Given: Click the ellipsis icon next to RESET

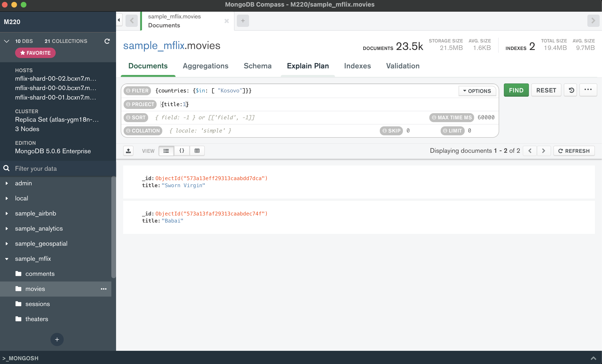Looking at the screenshot, I should coord(588,90).
